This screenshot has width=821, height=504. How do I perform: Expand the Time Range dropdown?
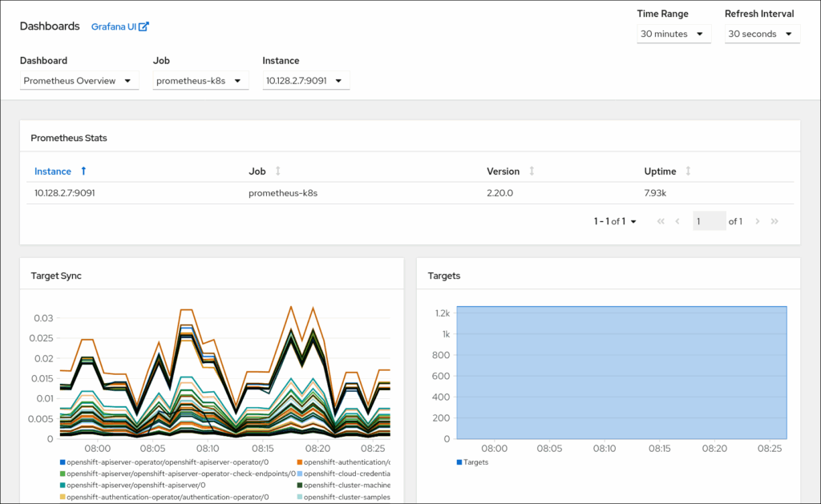point(673,34)
